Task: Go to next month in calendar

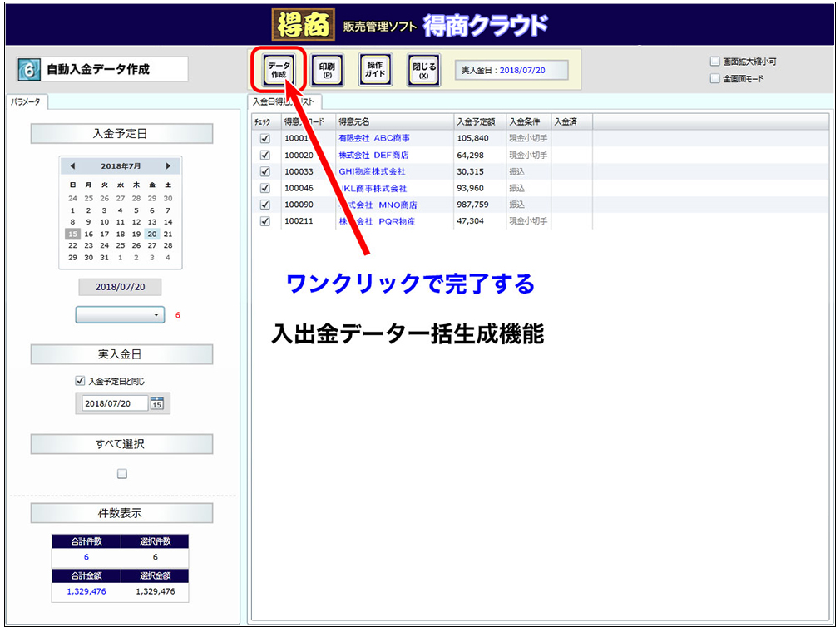Action: [168, 166]
